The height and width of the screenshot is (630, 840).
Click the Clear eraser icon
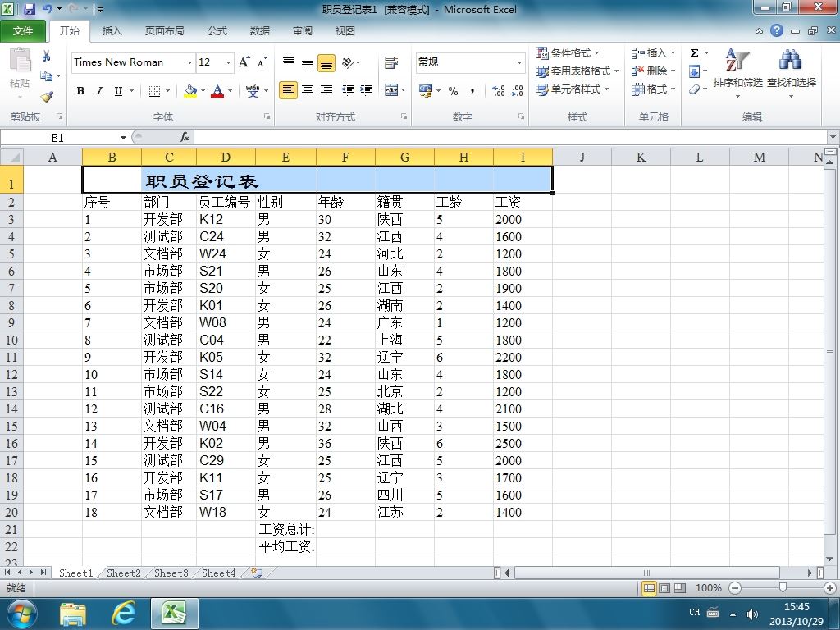point(695,89)
